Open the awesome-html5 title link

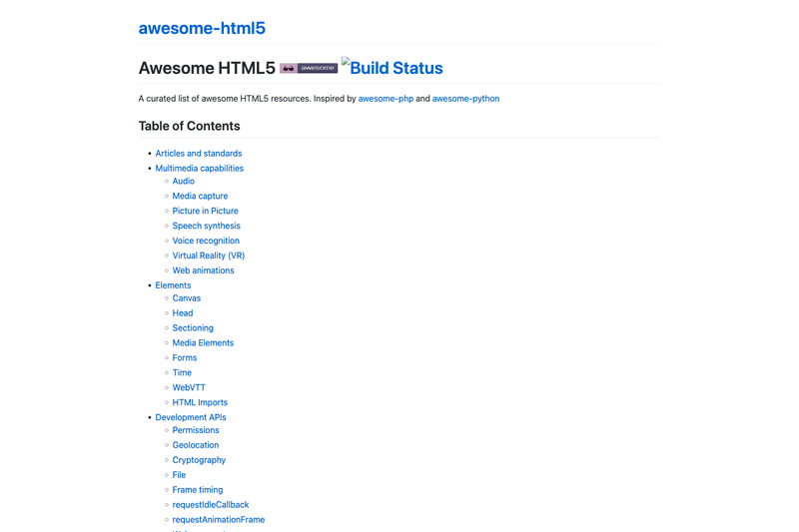click(x=202, y=28)
